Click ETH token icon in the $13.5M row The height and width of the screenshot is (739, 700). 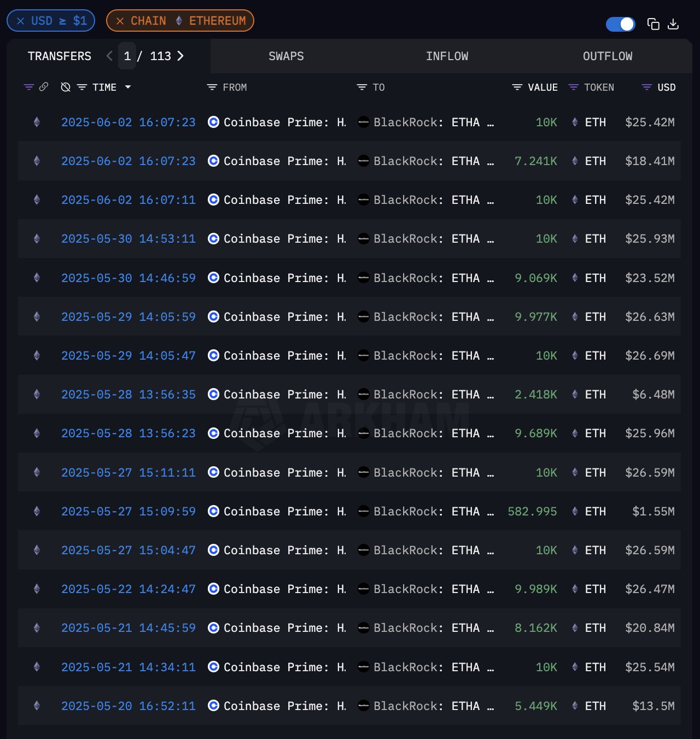point(575,706)
